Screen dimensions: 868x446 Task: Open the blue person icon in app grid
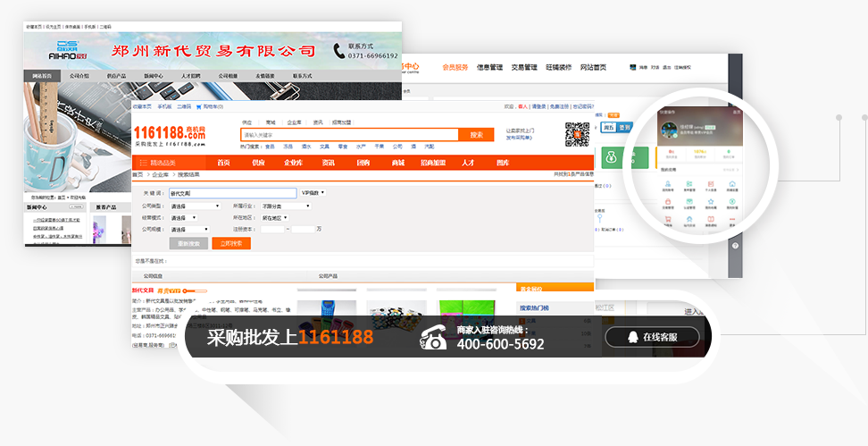[x=668, y=184]
